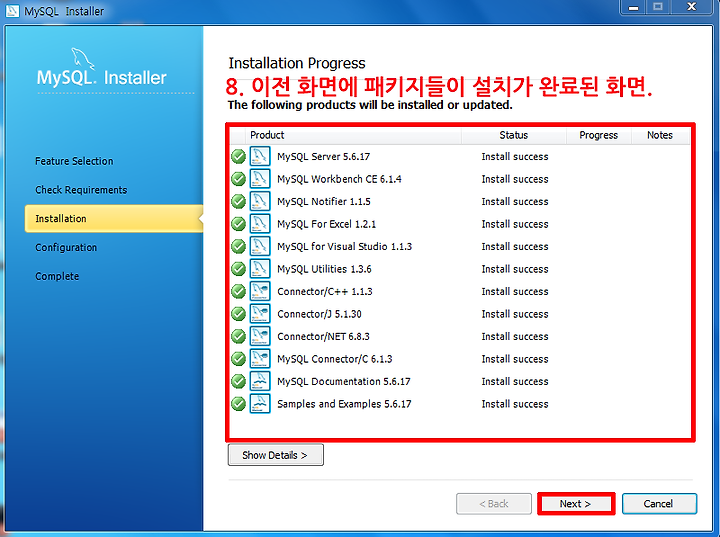Viewport: 720px width, 537px height.
Task: Select the Connector/NET 6.8.3 row text
Action: [x=323, y=337]
